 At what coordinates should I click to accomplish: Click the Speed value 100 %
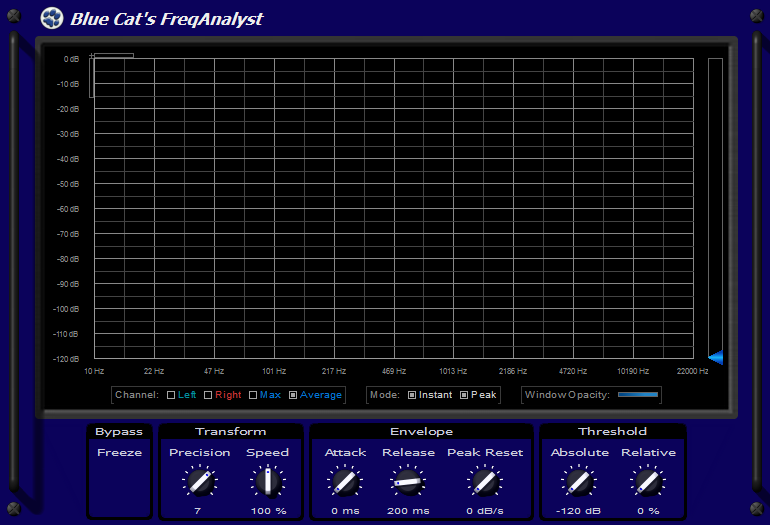click(x=269, y=511)
